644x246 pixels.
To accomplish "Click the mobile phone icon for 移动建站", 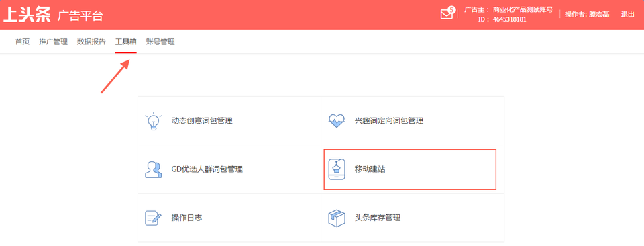I will (x=336, y=169).
